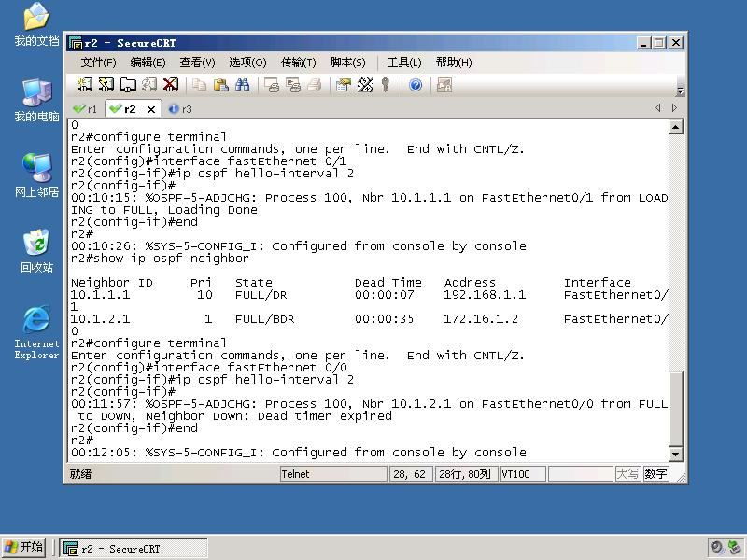Click the FULL/DR state text

point(261,295)
